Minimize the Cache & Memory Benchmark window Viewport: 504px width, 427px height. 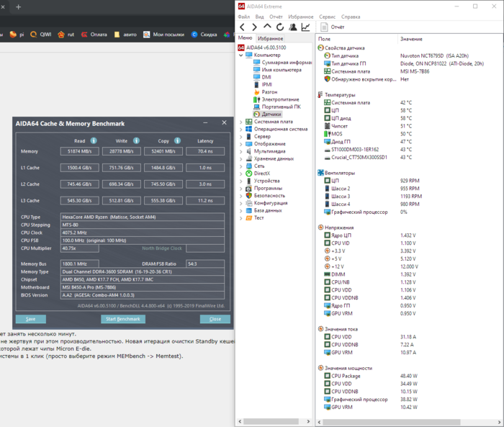click(x=205, y=123)
